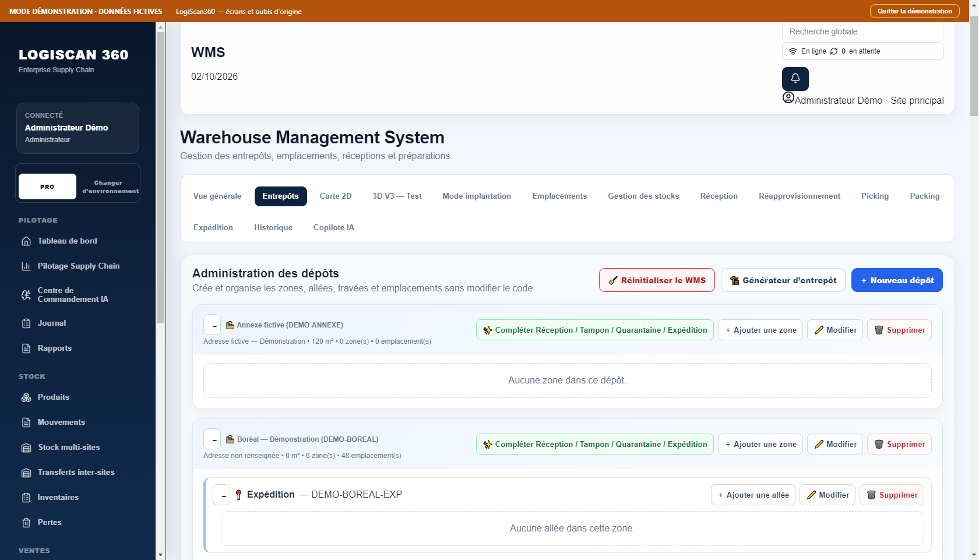Viewport: 979px width, 560px height.
Task: Open the Réception tab
Action: pos(719,196)
